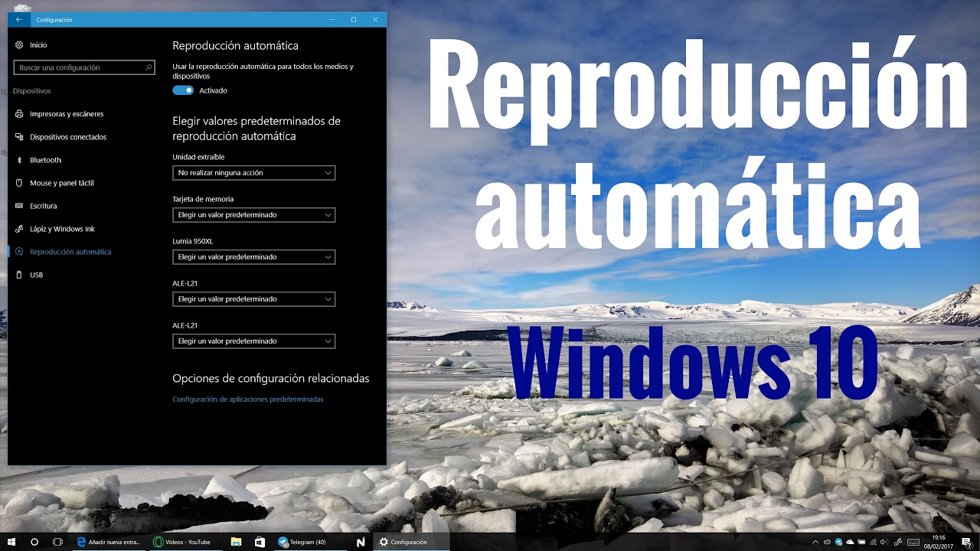Switch to the Telegram (40) window

coord(309,542)
